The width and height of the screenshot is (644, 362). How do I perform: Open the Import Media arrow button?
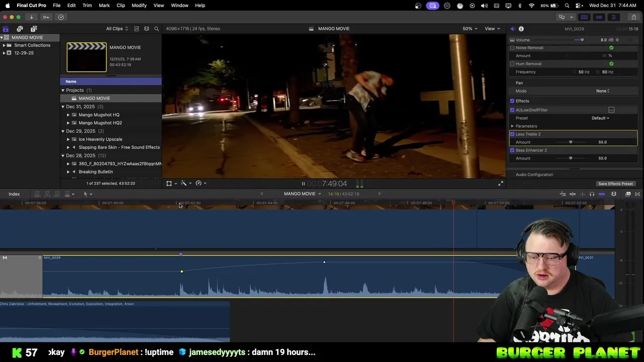[x=31, y=17]
